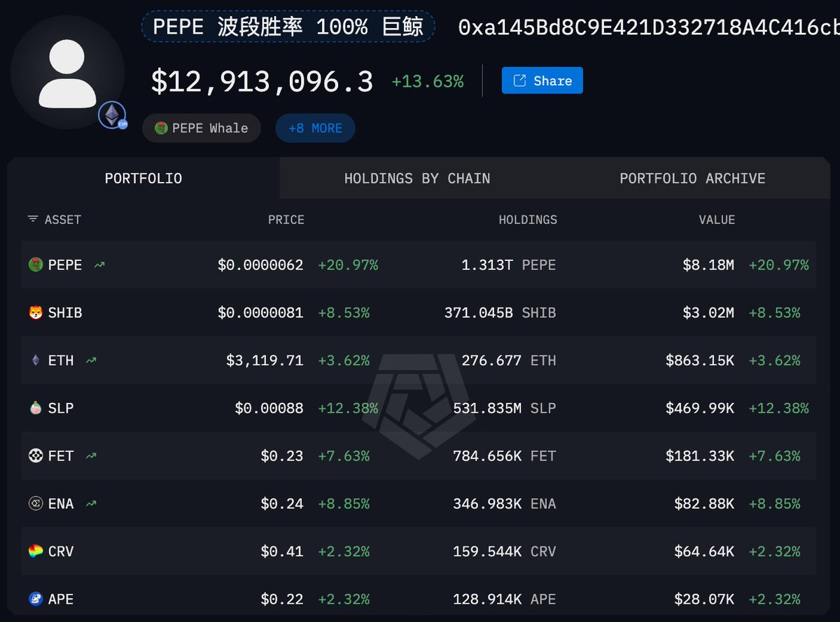Sort by the HOLDINGS column header
The image size is (840, 622).
528,220
